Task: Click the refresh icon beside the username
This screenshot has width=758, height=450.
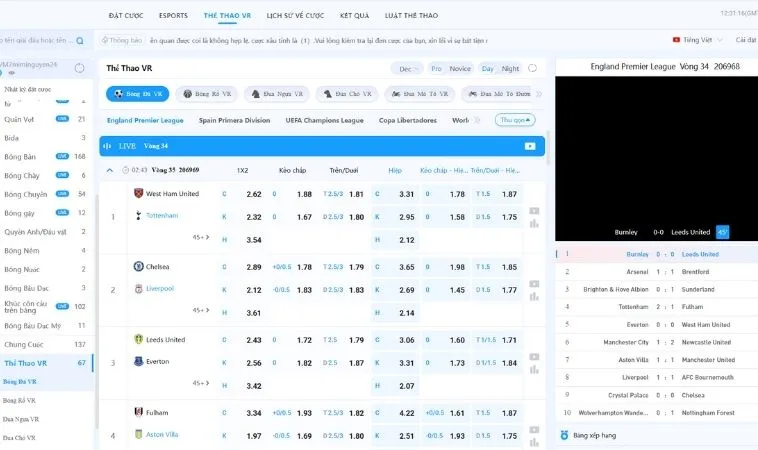Action: (x=80, y=68)
